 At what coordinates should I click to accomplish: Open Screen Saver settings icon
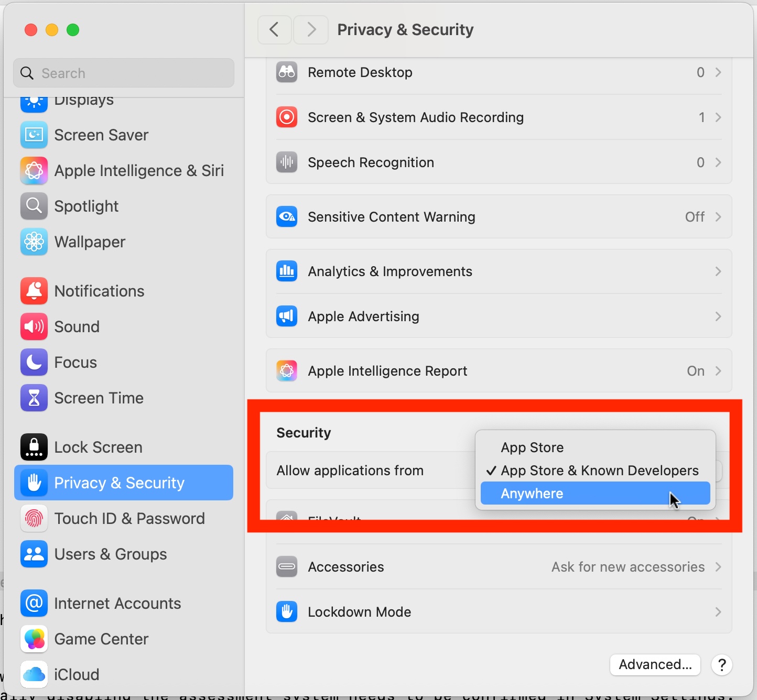click(x=34, y=135)
